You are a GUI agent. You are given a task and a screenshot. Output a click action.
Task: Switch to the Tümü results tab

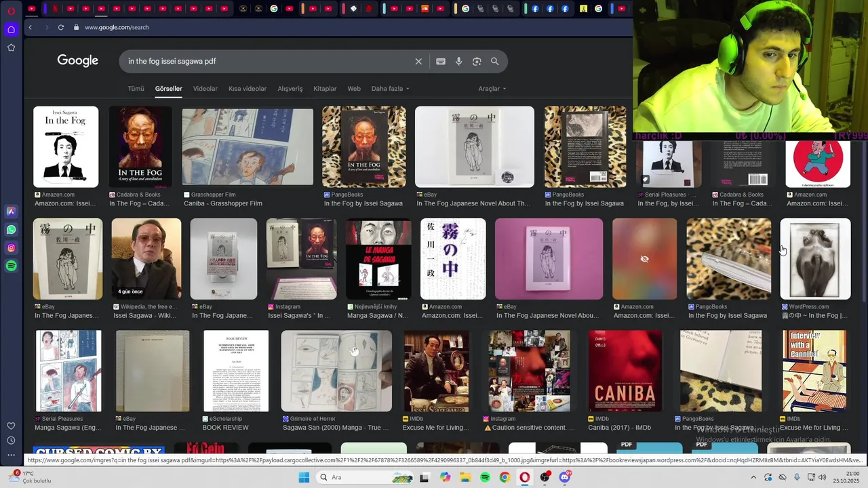136,89
